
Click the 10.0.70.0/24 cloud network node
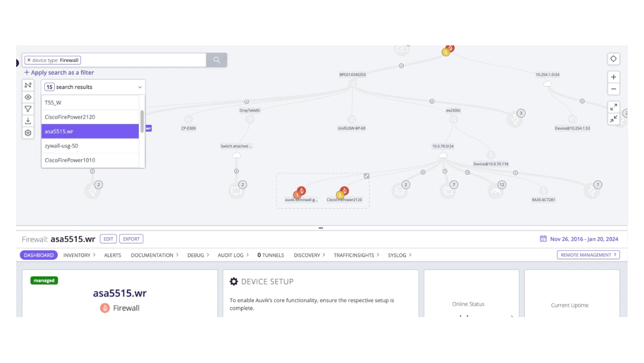click(442, 155)
